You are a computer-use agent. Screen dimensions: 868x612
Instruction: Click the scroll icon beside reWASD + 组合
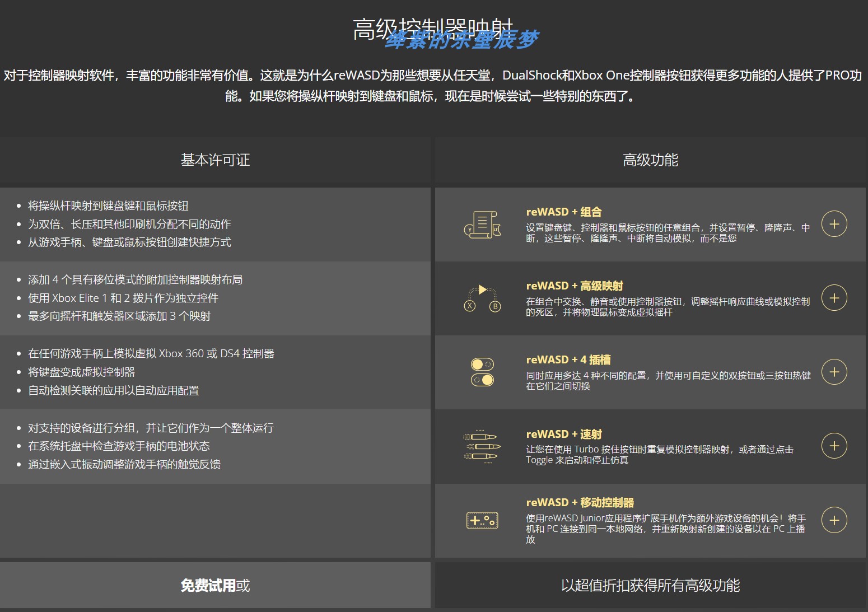(482, 225)
